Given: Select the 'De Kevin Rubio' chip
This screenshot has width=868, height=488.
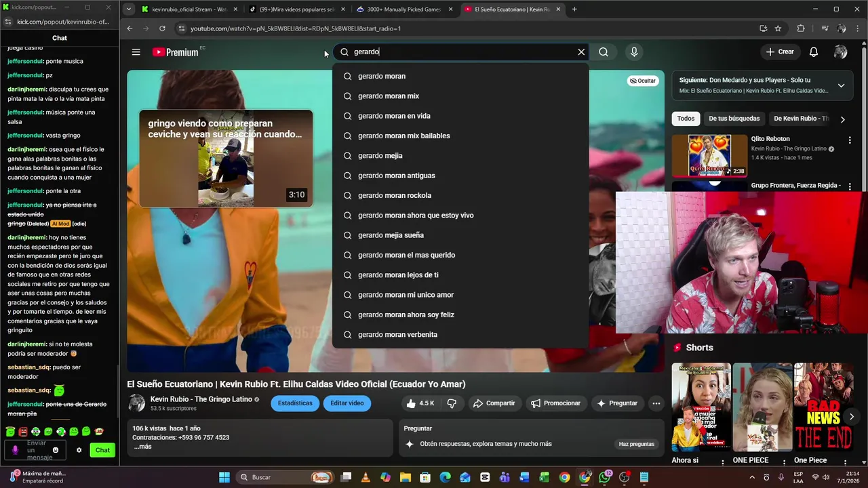Looking at the screenshot, I should 801,119.
